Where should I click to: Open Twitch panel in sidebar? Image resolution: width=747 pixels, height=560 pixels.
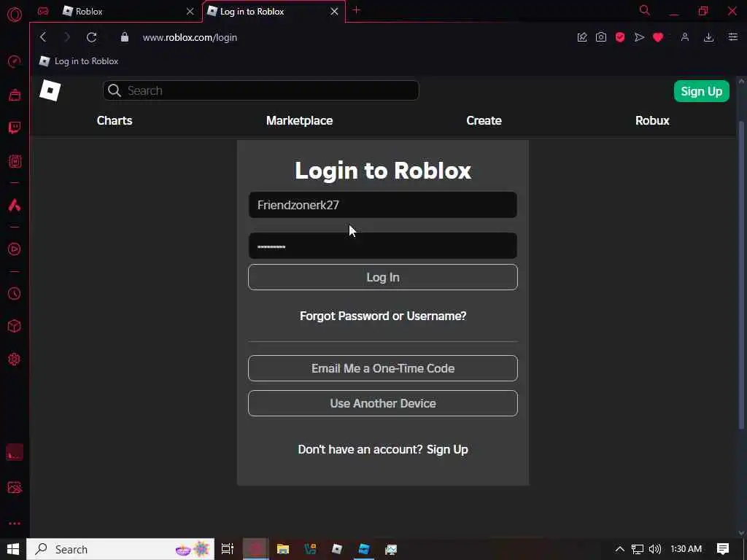coord(15,128)
